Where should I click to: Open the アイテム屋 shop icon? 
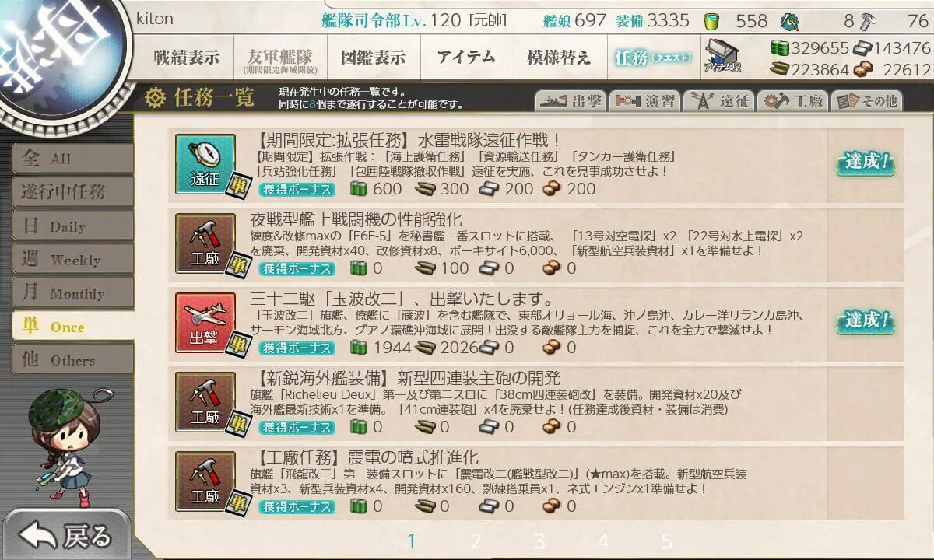722,55
